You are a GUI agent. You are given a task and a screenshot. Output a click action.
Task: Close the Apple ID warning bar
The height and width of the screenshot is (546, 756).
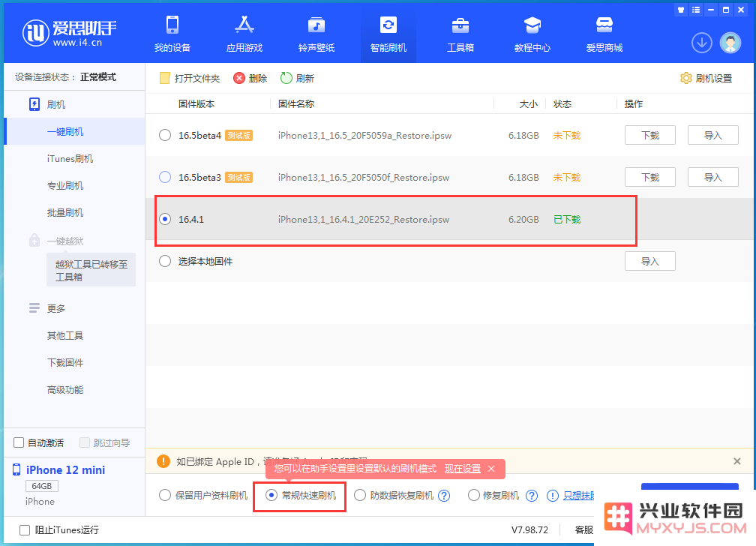(x=736, y=461)
